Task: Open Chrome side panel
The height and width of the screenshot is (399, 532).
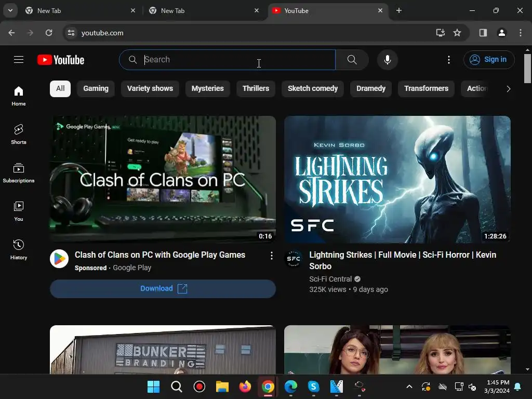Action: [x=483, y=33]
